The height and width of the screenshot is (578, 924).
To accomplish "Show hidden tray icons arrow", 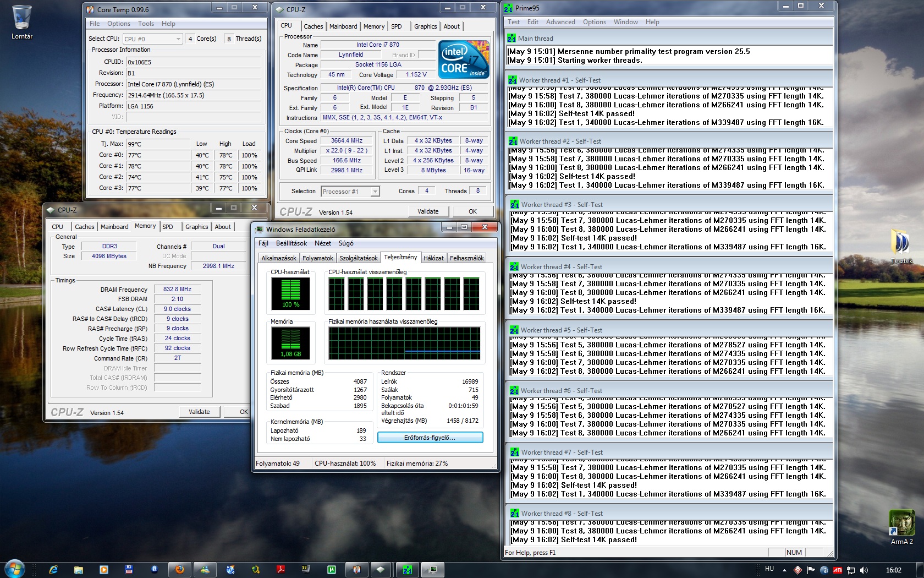I will pyautogui.click(x=784, y=570).
